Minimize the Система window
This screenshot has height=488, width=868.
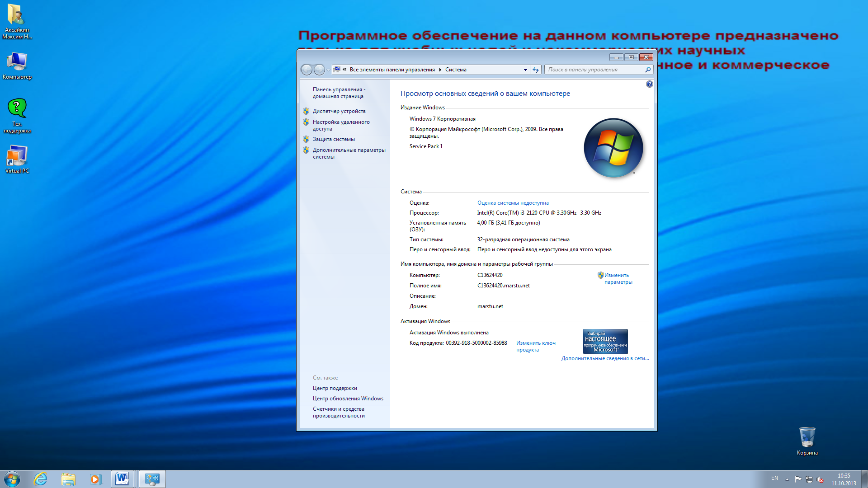[616, 57]
